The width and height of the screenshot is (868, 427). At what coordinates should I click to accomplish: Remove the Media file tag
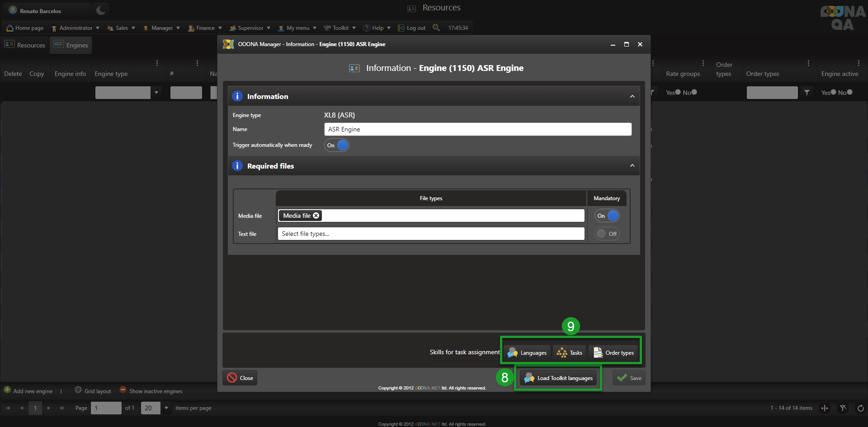pos(316,216)
